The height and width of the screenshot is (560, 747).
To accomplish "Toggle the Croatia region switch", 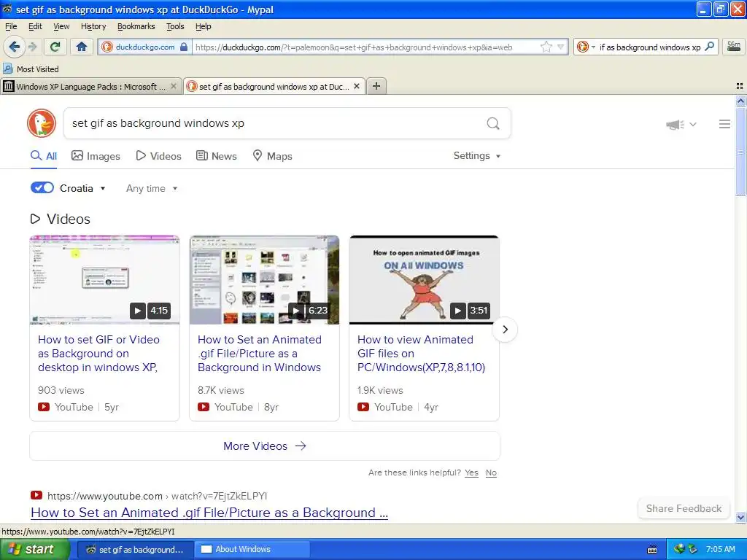I will point(42,187).
